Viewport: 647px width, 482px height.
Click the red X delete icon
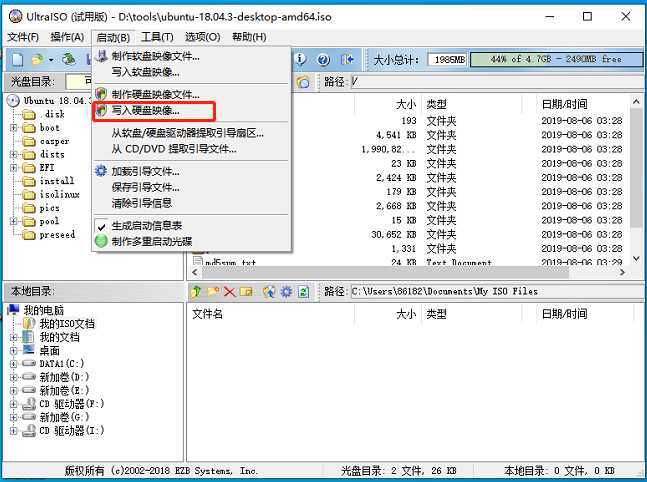click(x=229, y=292)
